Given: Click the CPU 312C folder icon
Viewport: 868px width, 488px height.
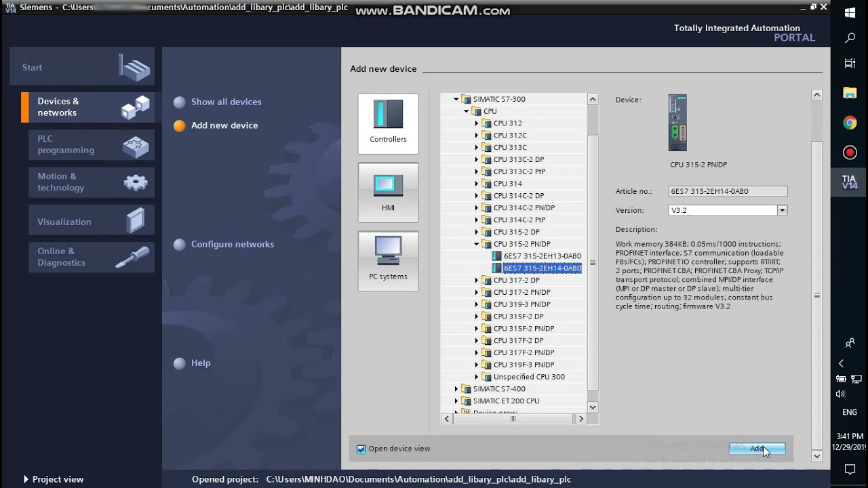Looking at the screenshot, I should (x=486, y=136).
